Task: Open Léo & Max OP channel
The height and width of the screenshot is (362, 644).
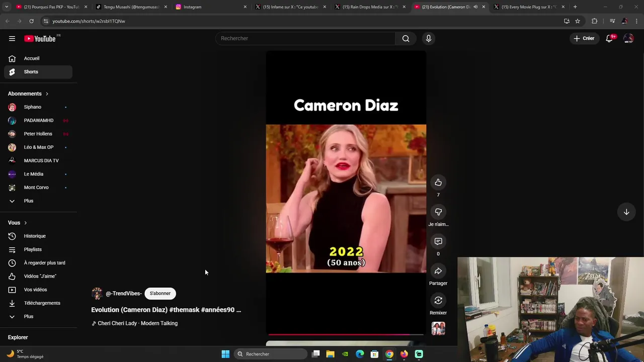Action: (38, 147)
